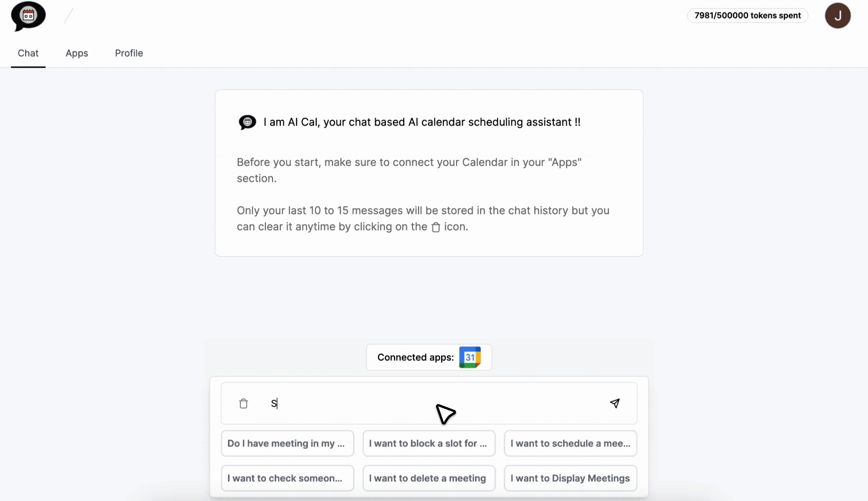Click the inline trash icon in instructions
868x501 pixels.
(x=436, y=227)
